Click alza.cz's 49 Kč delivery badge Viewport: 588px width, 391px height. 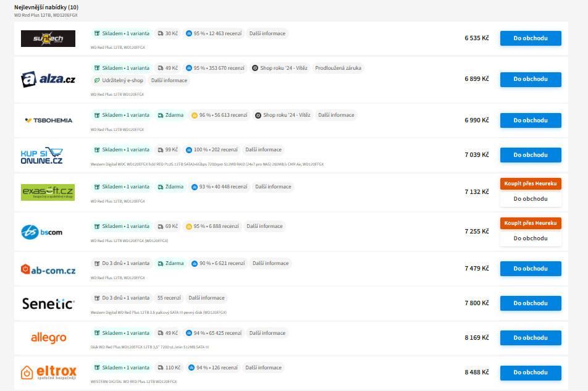pyautogui.click(x=167, y=68)
